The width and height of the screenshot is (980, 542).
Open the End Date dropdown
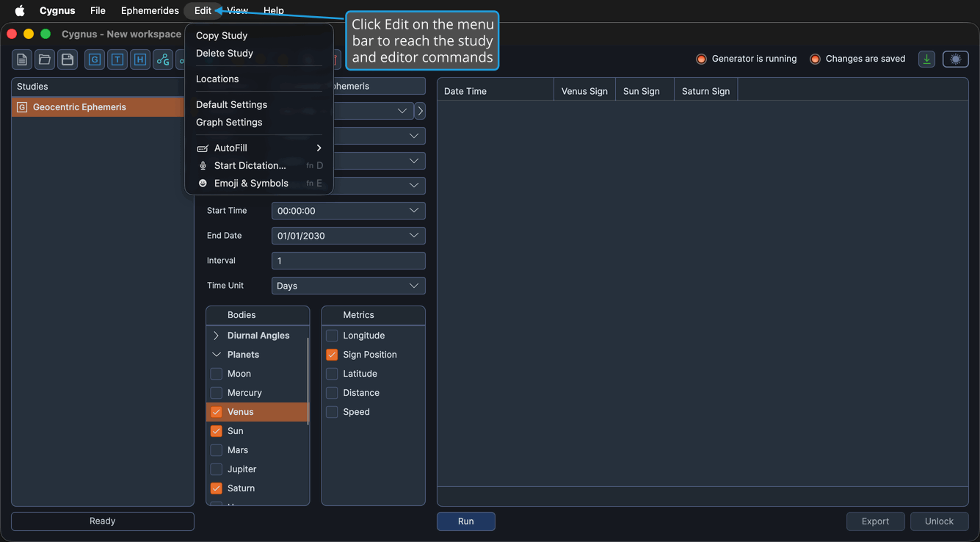coord(349,236)
